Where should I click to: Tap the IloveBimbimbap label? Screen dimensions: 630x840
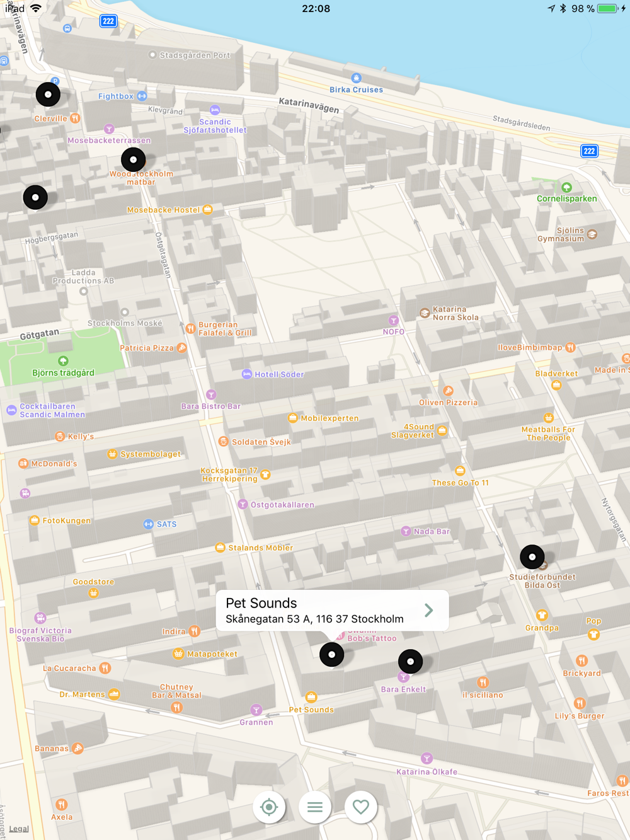[x=529, y=347]
